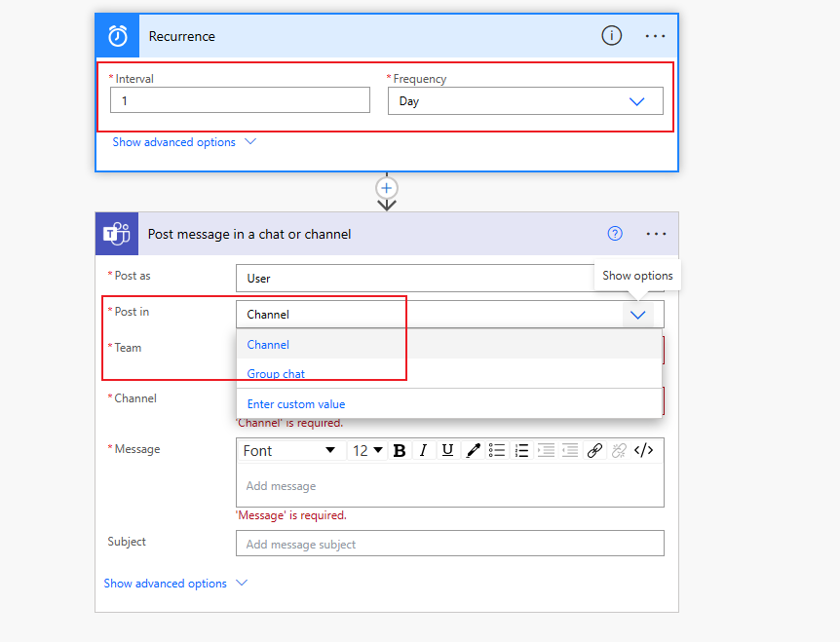Open the Font family dropdown
840x642 pixels.
click(x=289, y=451)
